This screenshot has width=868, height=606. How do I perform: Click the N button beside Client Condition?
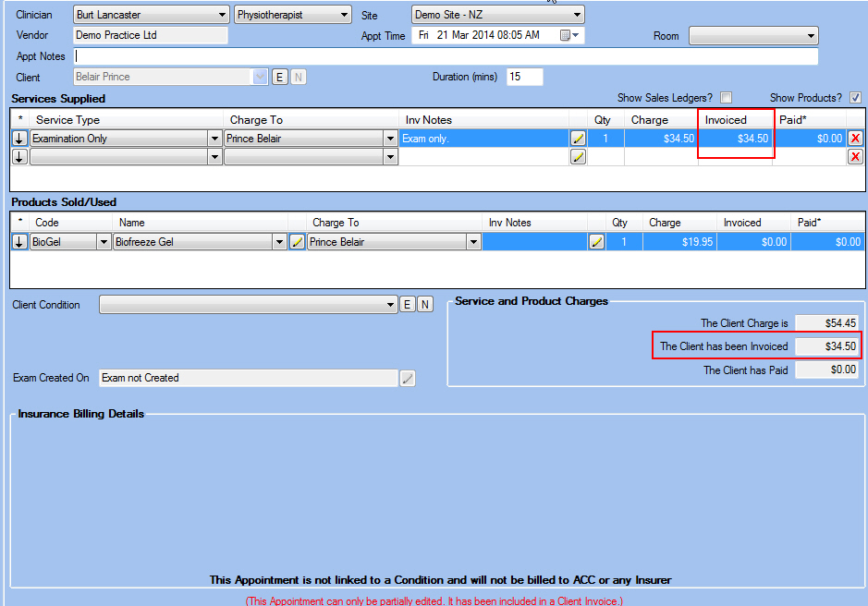[425, 305]
